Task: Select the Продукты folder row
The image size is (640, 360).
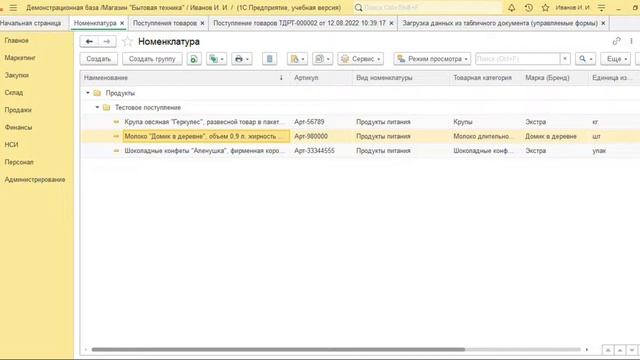Action: pyautogui.click(x=359, y=93)
